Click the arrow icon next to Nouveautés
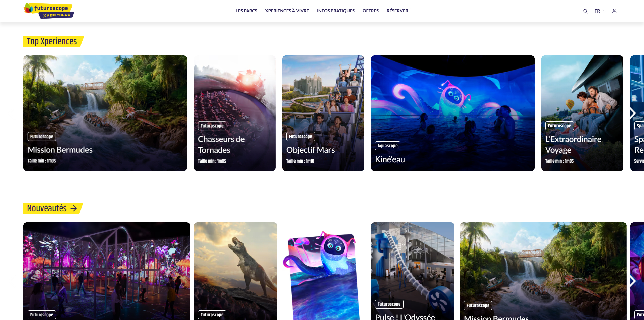Screen dimensions: 644x320 coord(74,209)
